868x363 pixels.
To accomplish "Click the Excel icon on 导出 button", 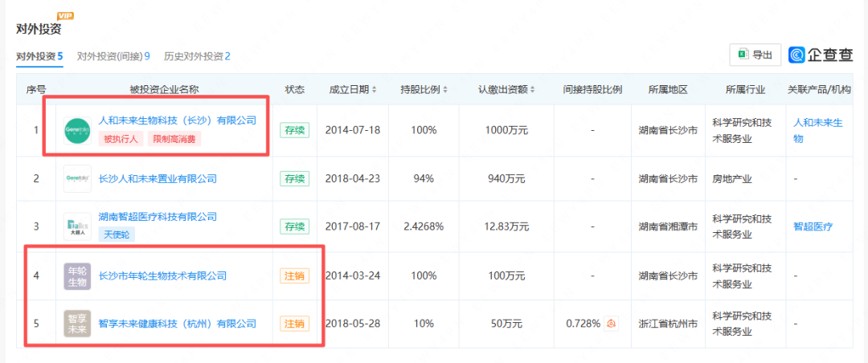I will pyautogui.click(x=743, y=55).
